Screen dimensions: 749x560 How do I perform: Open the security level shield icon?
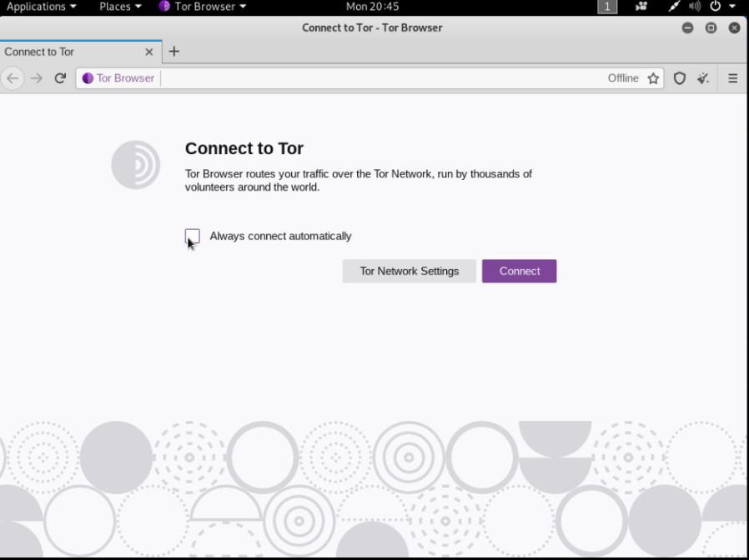(679, 78)
